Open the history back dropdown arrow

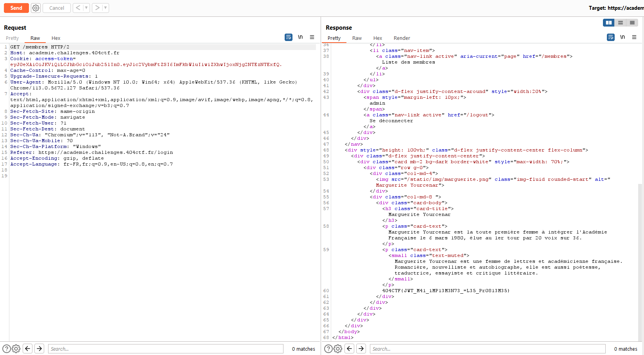(x=86, y=8)
